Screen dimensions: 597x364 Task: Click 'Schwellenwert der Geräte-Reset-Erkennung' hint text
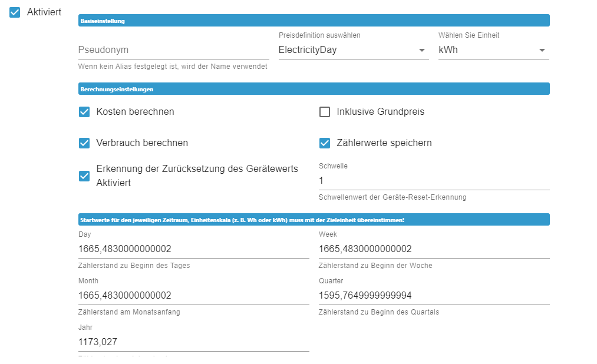pos(392,197)
